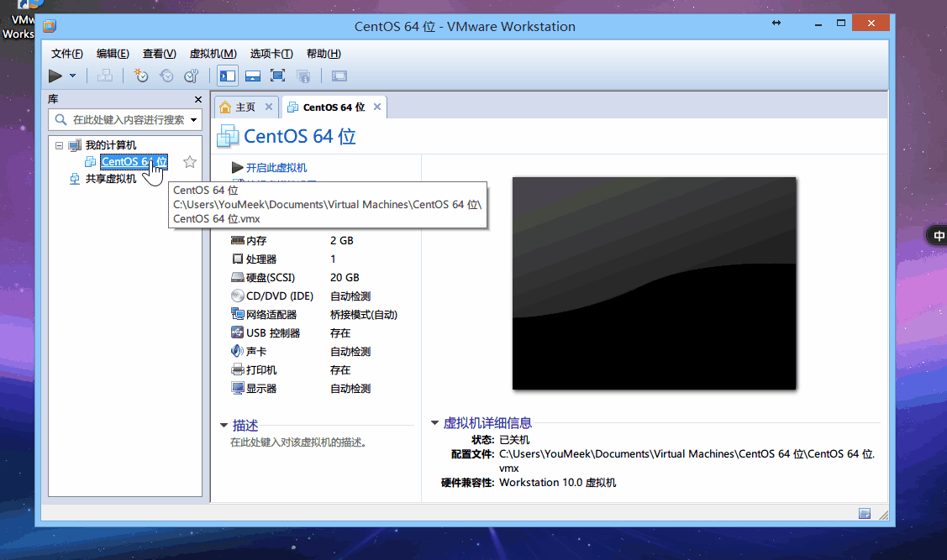Enter Full Screen mode via toolbar icon
Screen dimensions: 947x560
276,76
